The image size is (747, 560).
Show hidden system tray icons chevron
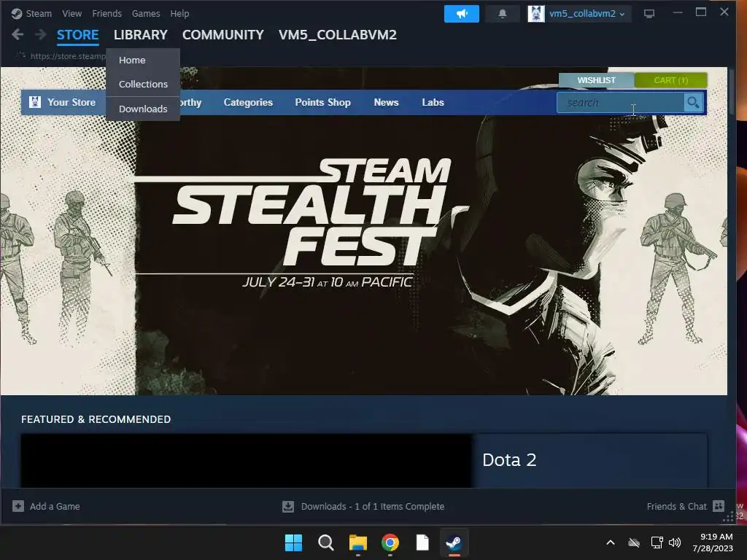click(x=611, y=542)
